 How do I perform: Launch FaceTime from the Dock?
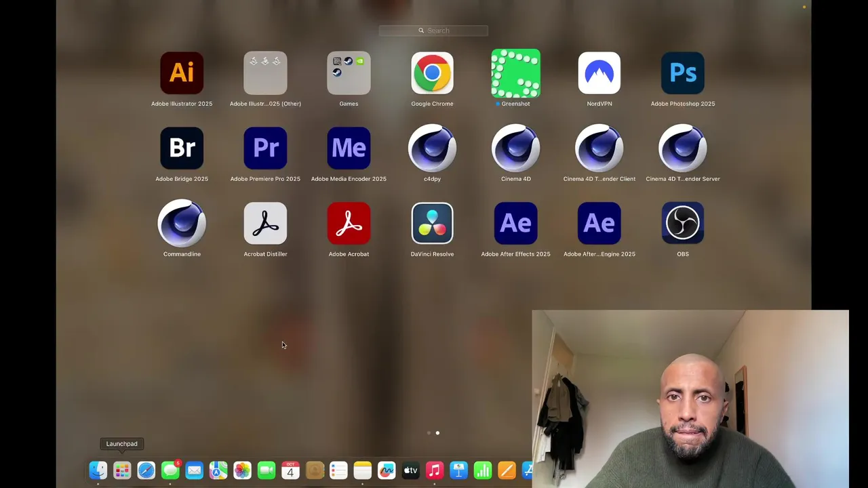[x=267, y=470]
